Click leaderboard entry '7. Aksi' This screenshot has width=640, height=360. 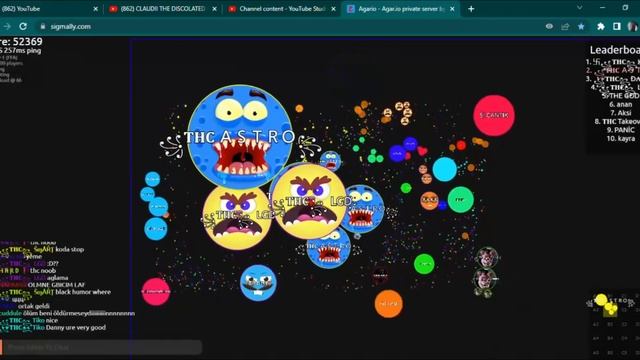(x=621, y=113)
